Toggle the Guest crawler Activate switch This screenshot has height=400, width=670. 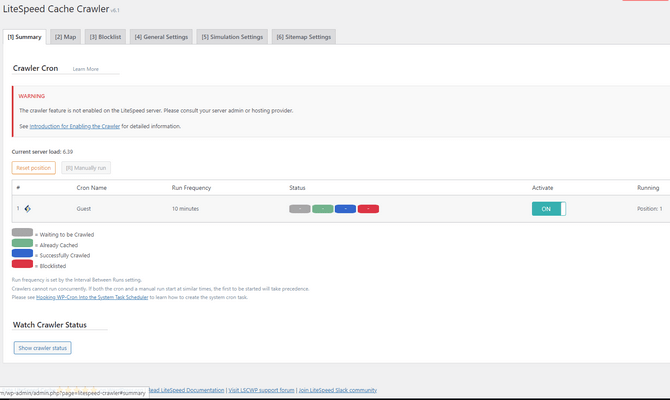(x=548, y=209)
